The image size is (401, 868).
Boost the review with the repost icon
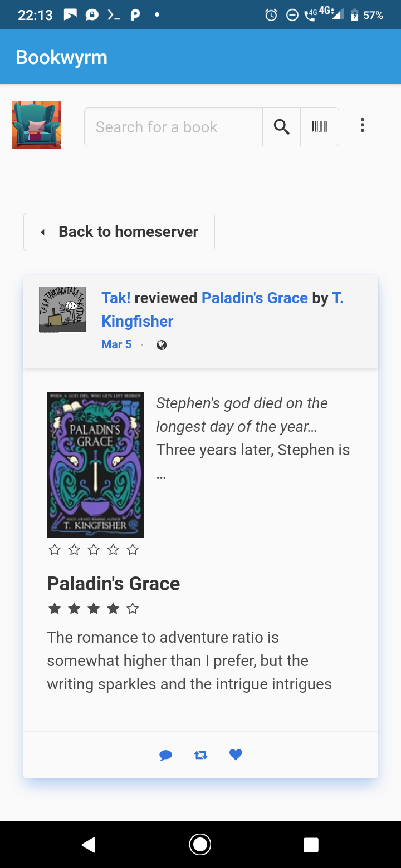pos(200,755)
